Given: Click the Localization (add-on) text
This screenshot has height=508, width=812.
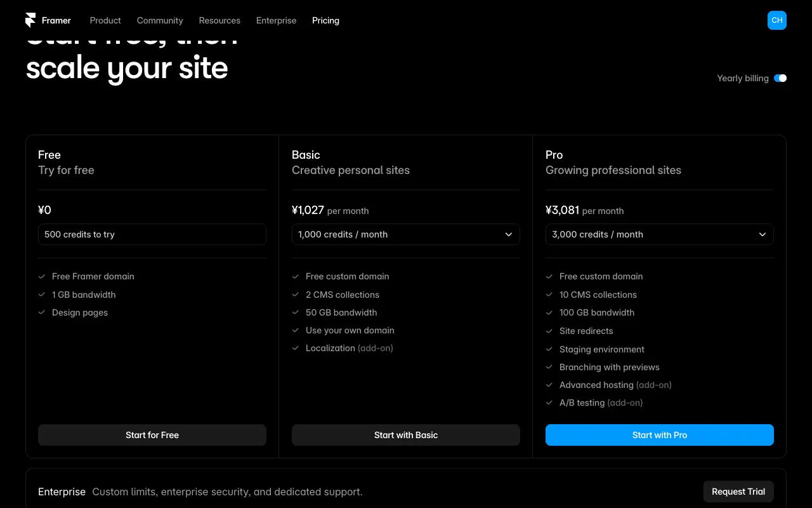Looking at the screenshot, I should coord(350,348).
